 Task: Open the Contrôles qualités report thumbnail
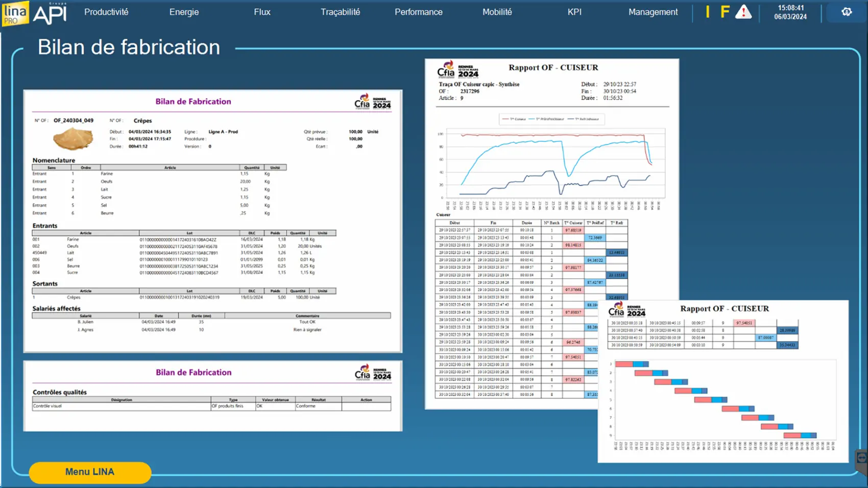pos(212,396)
